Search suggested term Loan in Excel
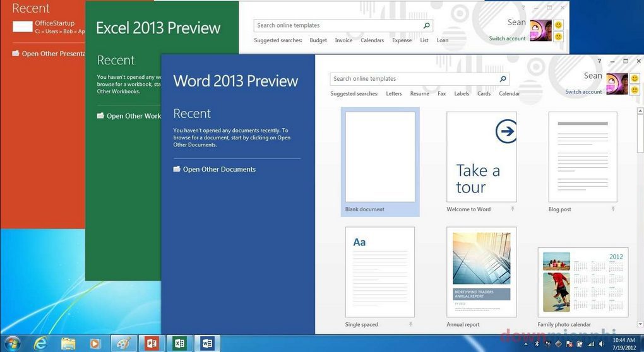Screen dimensions: 644x352 coord(443,40)
